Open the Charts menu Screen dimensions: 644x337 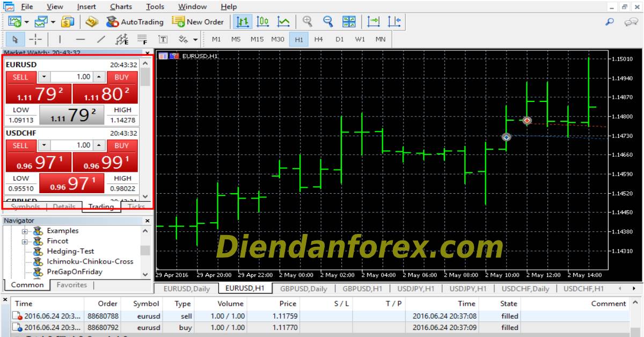121,6
